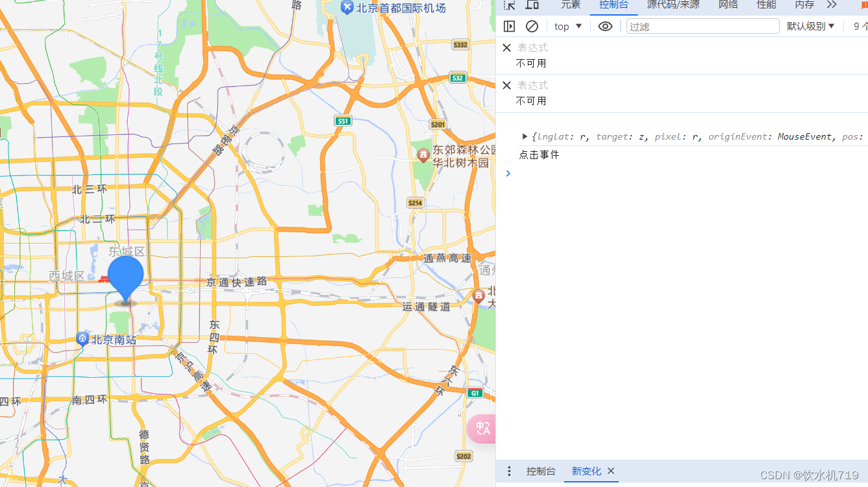The height and width of the screenshot is (487, 868).
Task: Activate the inspect element picker icon
Action: [510, 5]
